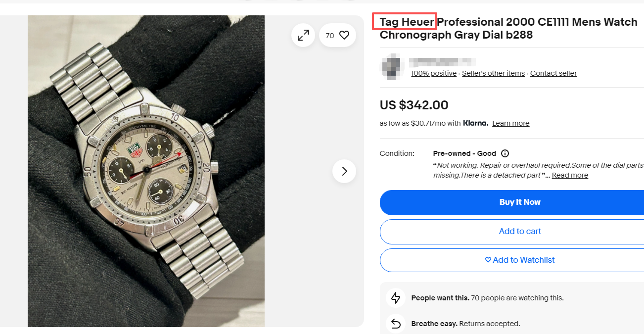Expand the watch image to fullscreen

tap(303, 35)
